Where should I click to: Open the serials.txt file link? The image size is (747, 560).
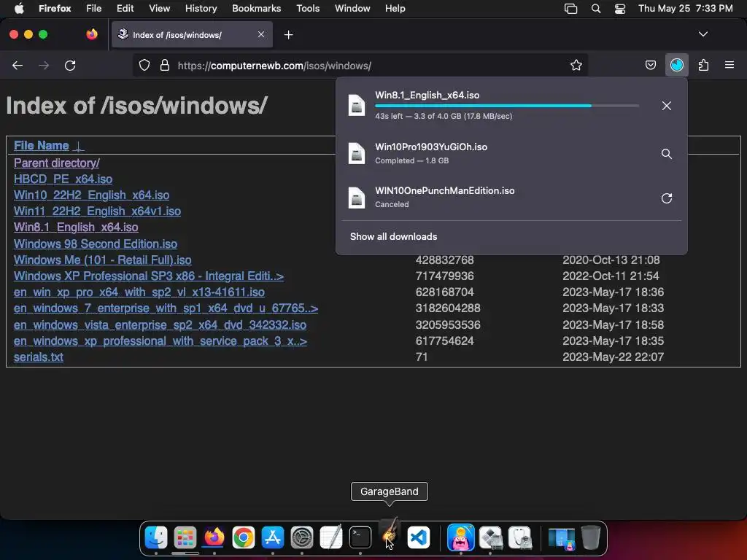click(38, 357)
